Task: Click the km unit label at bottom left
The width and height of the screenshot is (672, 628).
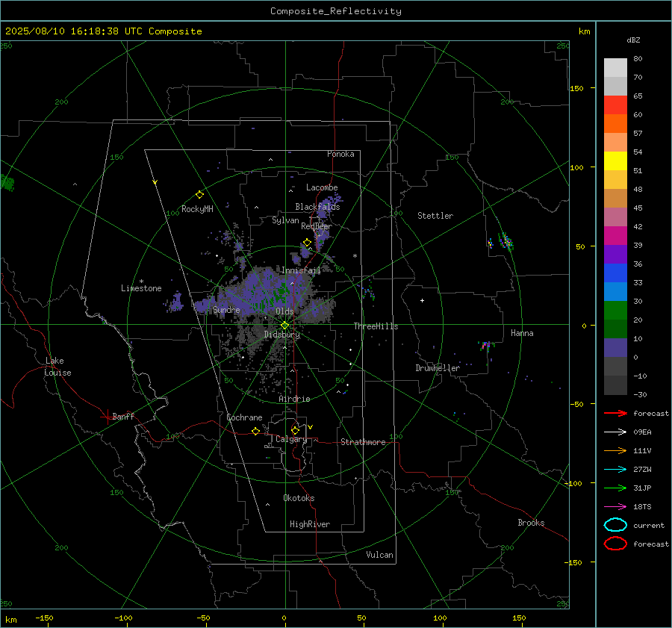Action: (x=10, y=620)
